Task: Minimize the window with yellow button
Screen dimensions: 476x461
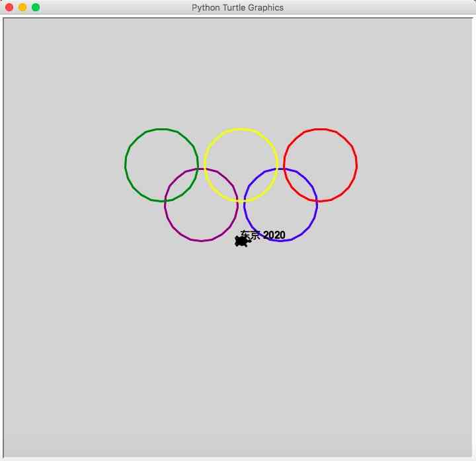Action: tap(22, 7)
